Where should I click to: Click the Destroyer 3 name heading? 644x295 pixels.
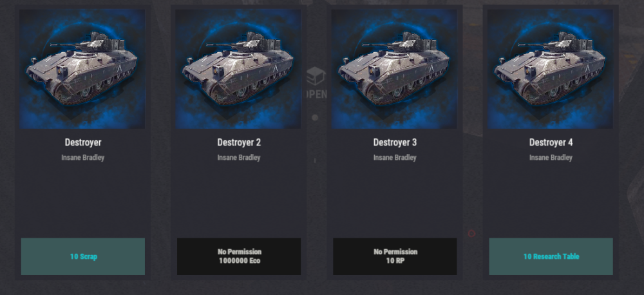coord(395,142)
